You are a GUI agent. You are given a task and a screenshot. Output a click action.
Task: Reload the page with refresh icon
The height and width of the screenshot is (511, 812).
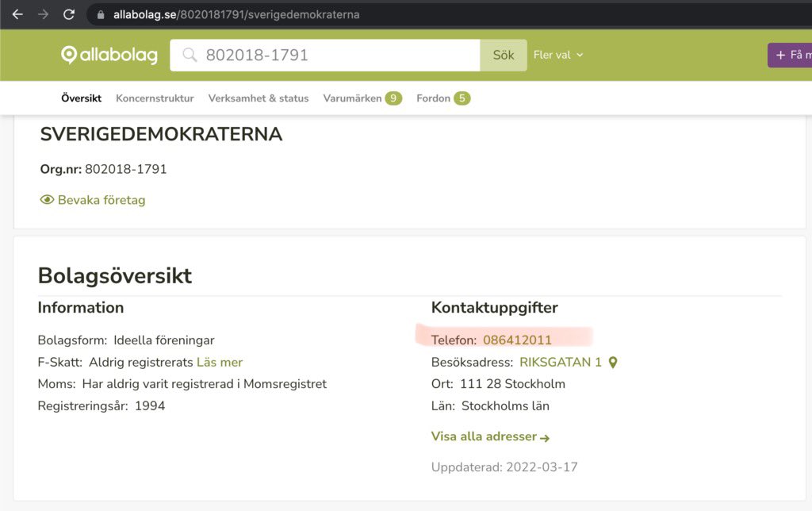(x=69, y=14)
